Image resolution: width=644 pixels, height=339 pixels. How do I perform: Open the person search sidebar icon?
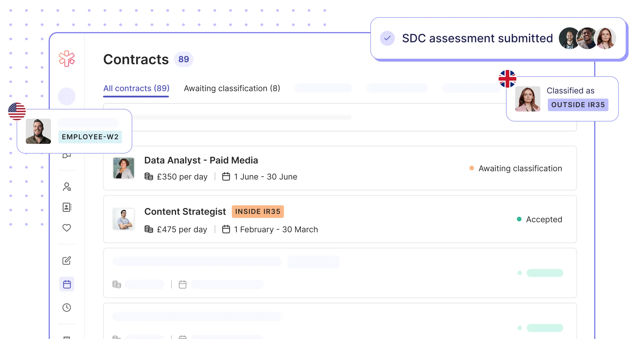click(67, 187)
